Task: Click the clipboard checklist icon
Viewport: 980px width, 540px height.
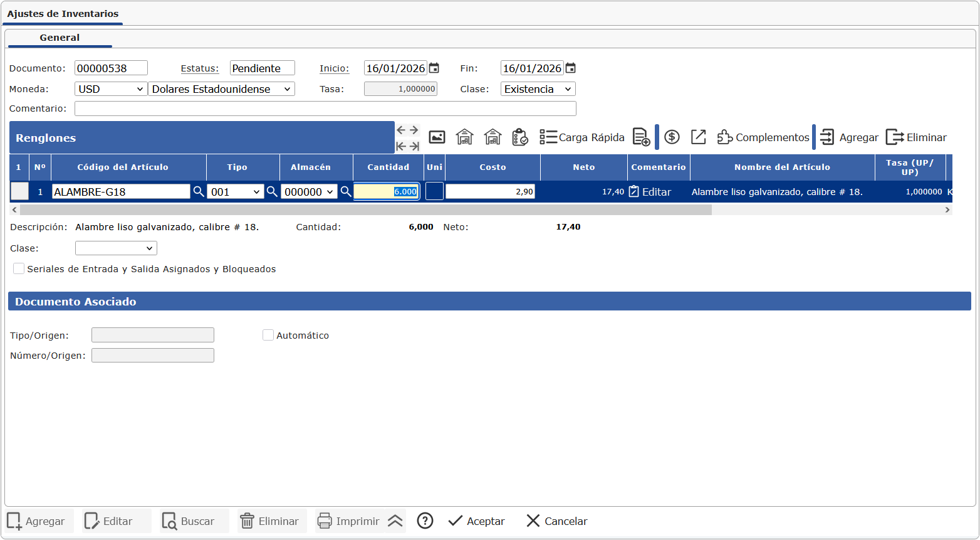Action: pos(520,137)
